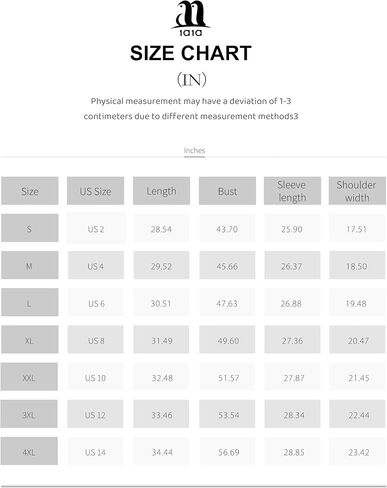This screenshot has width=387, height=488.
Task: Click the Sleeve length column header
Action: point(292,191)
